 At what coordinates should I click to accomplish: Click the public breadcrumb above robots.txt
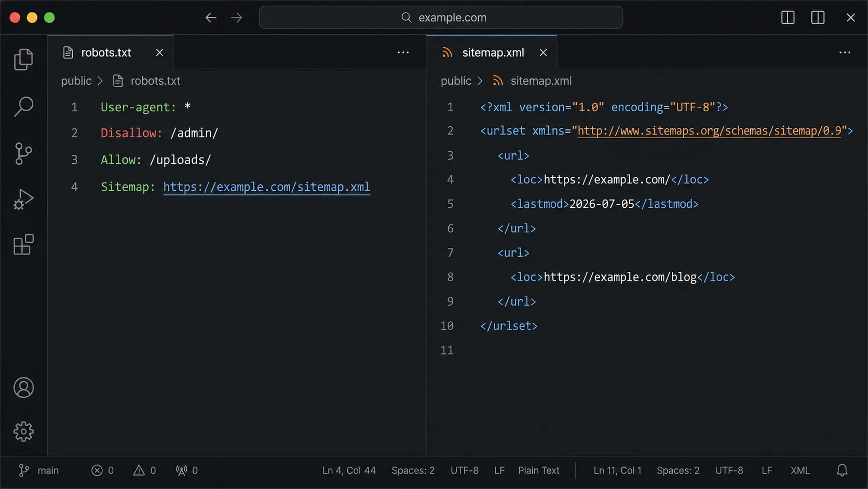click(x=76, y=81)
